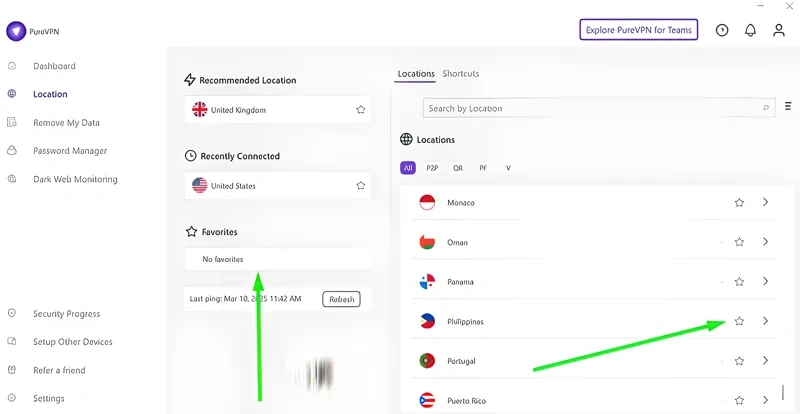The height and width of the screenshot is (414, 800).
Task: Click the Dark Web Monitoring sidebar icon
Action: pyautogui.click(x=12, y=179)
